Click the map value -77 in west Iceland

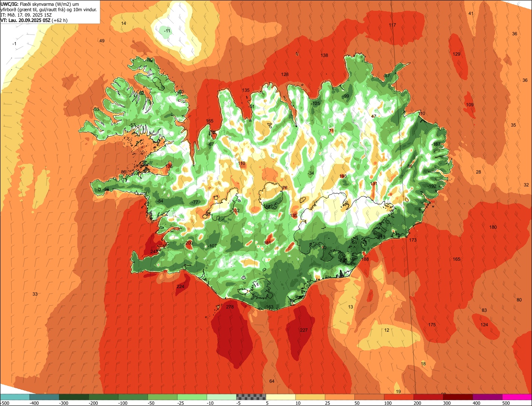tap(195, 202)
